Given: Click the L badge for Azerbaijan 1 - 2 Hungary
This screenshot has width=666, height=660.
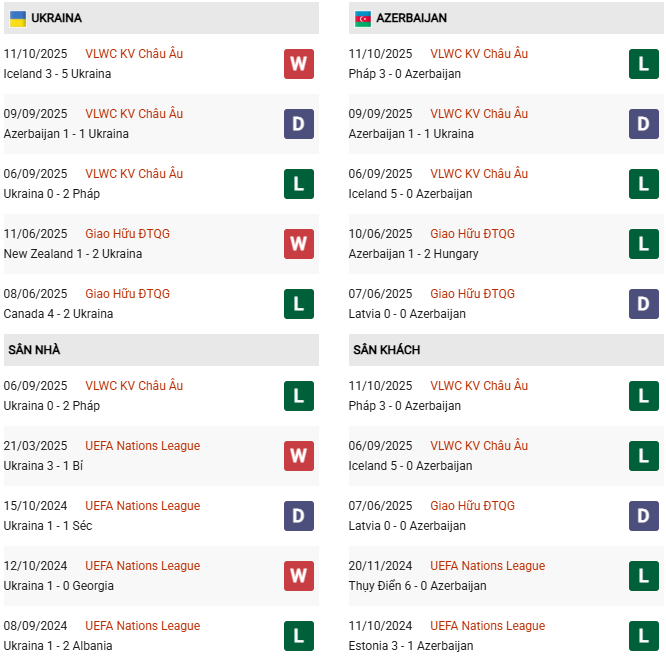Looking at the screenshot, I should click(643, 244).
